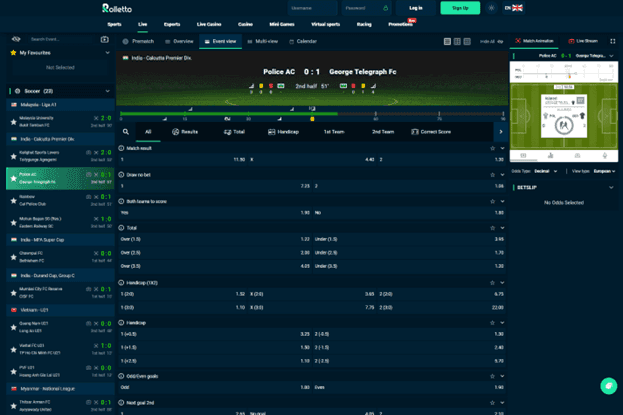Click the search markets magnifier icon
The height and width of the screenshot is (415, 623).
(x=126, y=132)
